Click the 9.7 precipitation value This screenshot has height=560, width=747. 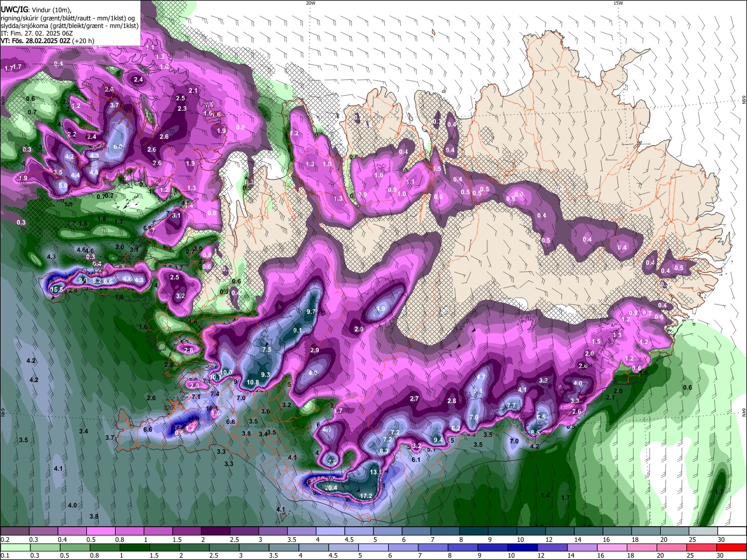point(310,312)
